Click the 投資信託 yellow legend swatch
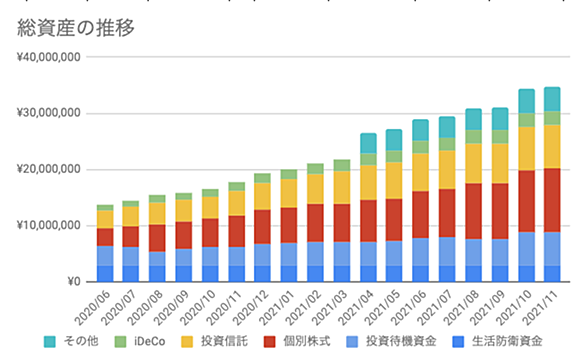The image size is (586, 363). [x=187, y=342]
